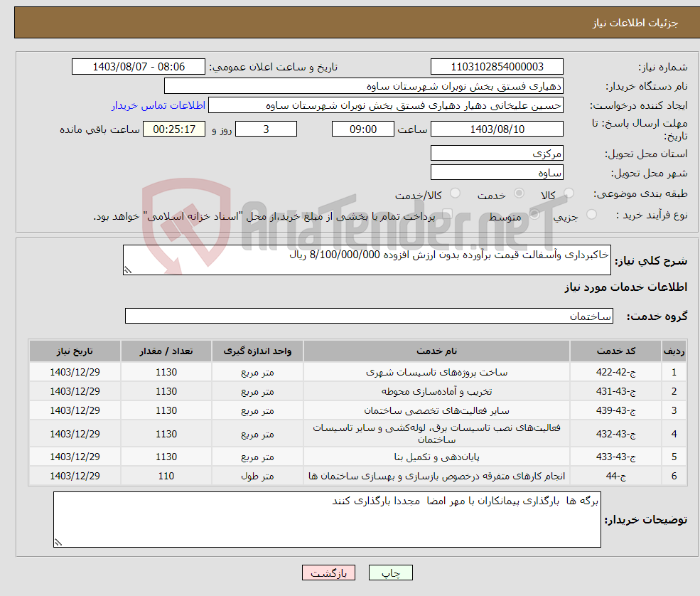Viewport: 700px width, 596px height.
Task: Click the تاریخ نیاز column header
Action: (75, 351)
